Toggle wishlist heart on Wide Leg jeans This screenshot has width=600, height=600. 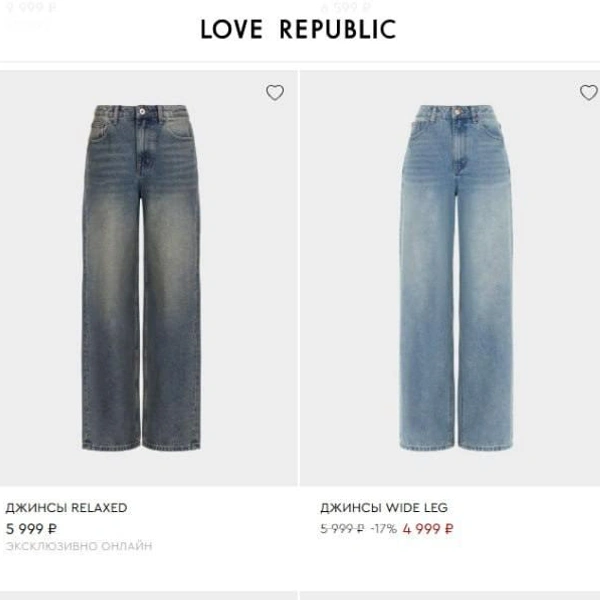coord(589,93)
